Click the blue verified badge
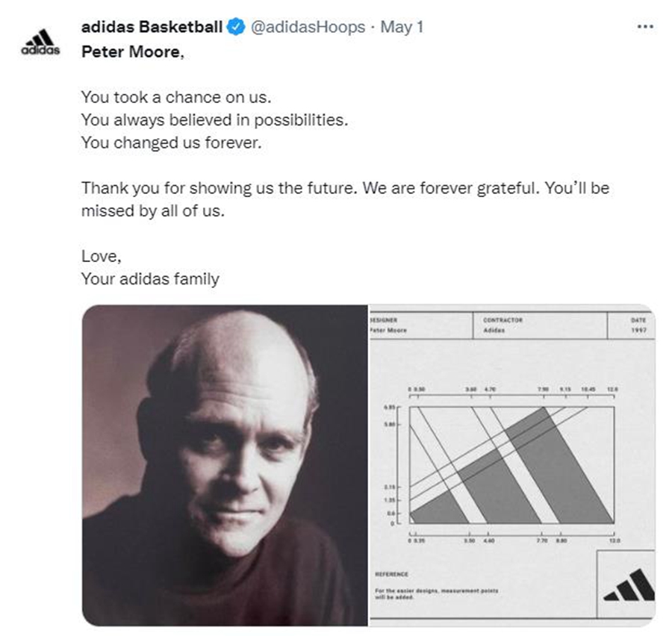Viewport: 672px width, 636px height. [236, 28]
